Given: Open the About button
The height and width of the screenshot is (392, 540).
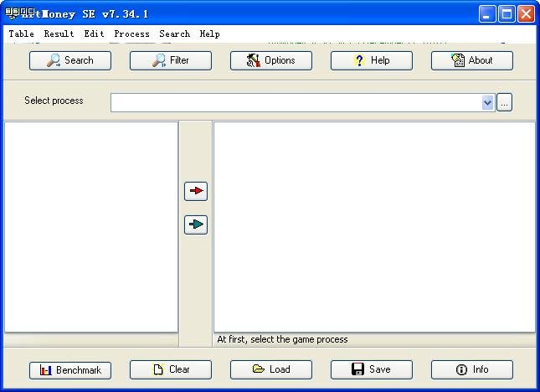Looking at the screenshot, I should (x=472, y=60).
